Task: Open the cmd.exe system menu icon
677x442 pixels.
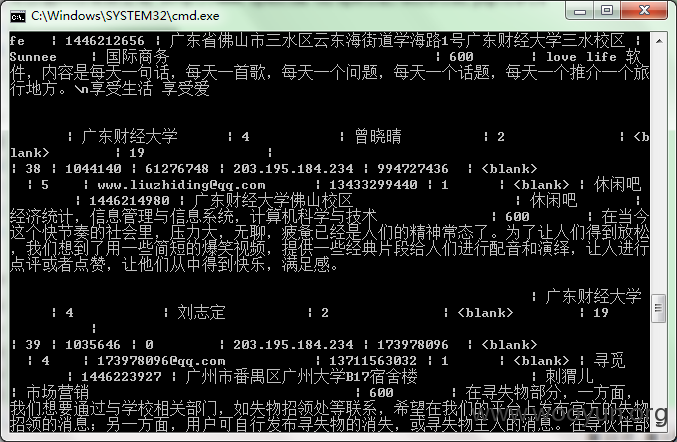Action: click(x=18, y=16)
